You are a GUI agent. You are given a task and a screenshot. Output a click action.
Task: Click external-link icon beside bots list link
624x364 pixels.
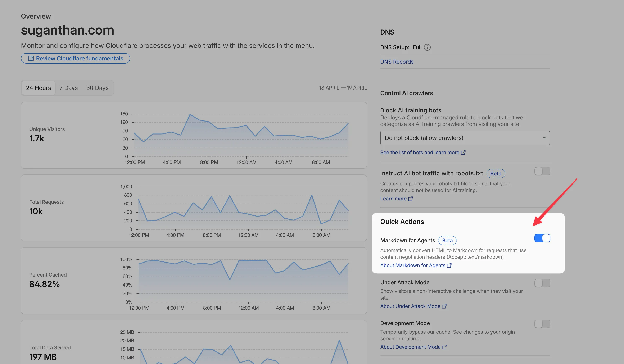click(463, 153)
